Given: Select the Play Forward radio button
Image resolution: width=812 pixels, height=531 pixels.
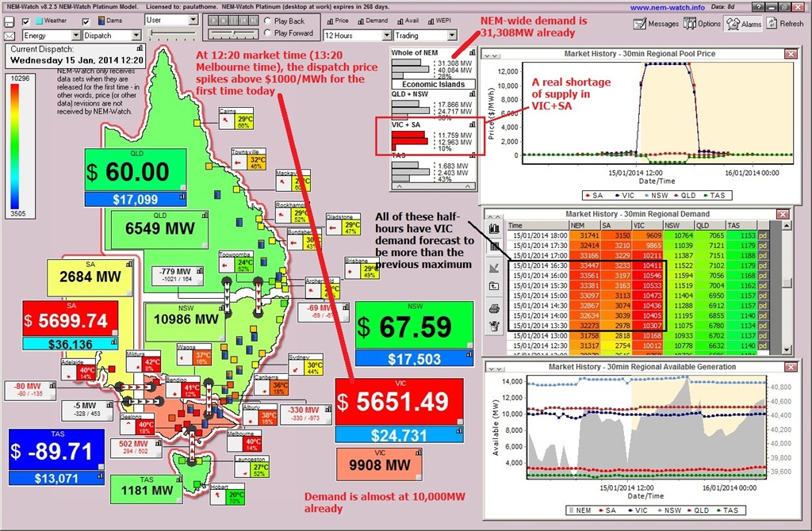Looking at the screenshot, I should [267, 33].
